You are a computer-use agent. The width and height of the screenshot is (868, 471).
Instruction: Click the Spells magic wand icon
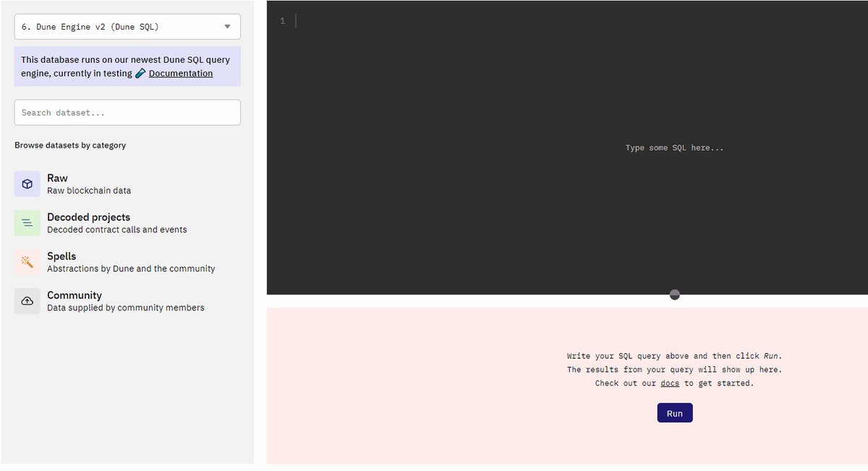(27, 262)
